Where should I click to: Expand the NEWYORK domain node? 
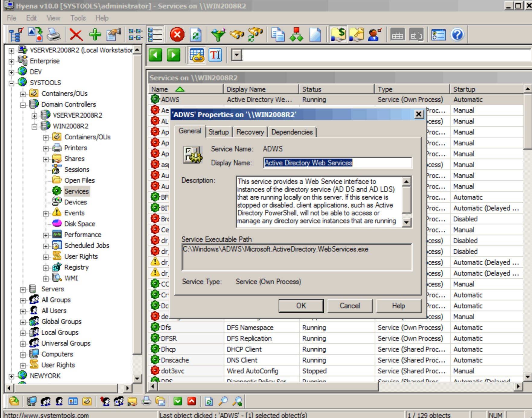point(11,376)
